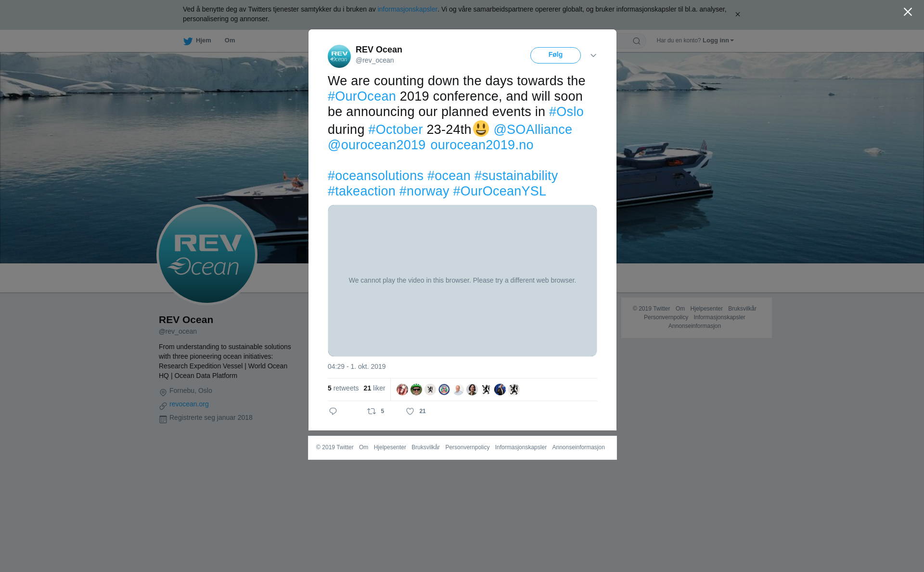Click the search magnifier icon

coord(637,41)
